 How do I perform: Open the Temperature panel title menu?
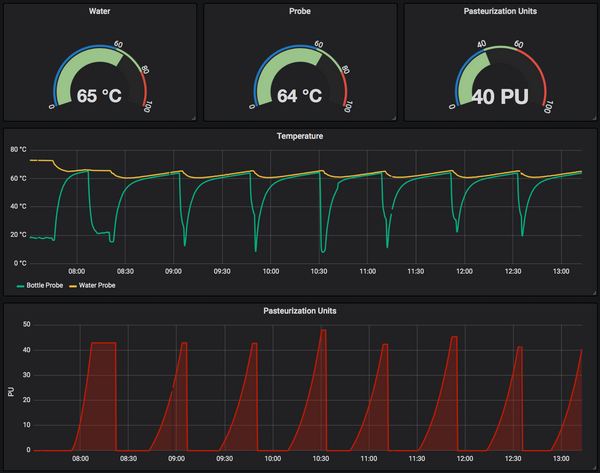tap(300, 135)
